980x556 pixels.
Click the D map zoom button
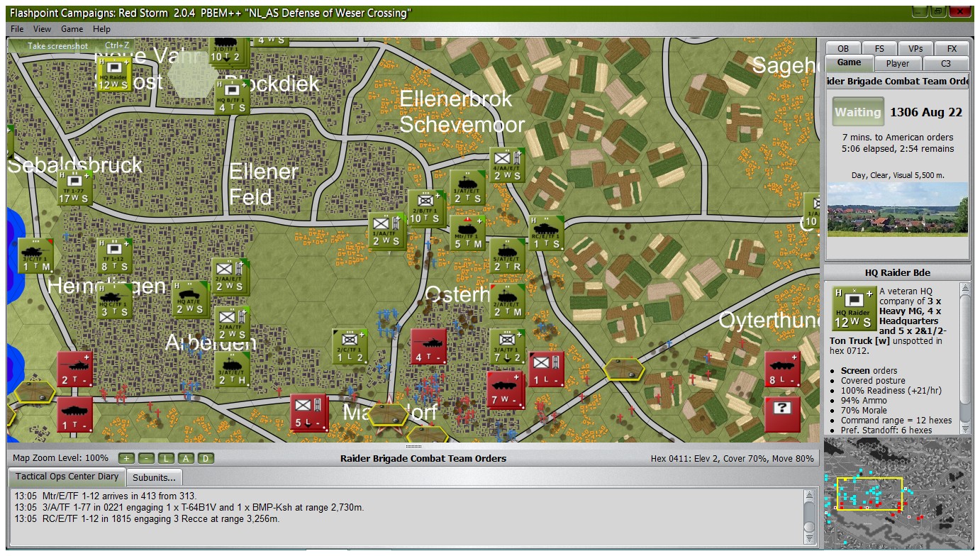coord(205,458)
